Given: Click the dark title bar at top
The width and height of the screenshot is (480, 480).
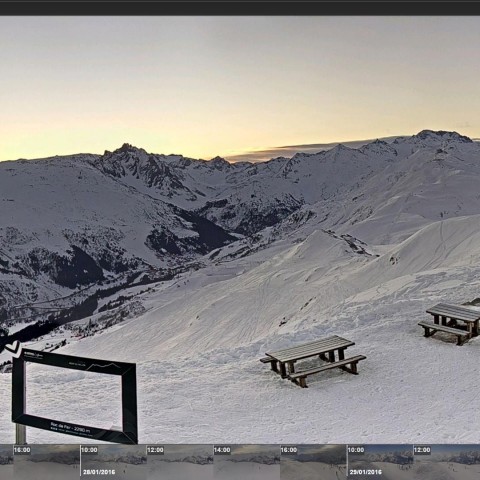Looking at the screenshot, I should (240, 7).
